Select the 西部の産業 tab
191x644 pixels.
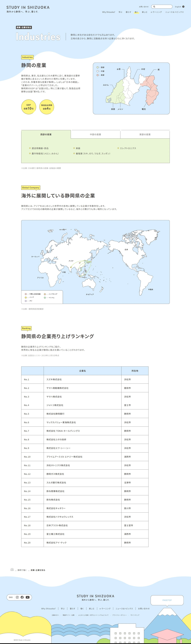point(46,135)
